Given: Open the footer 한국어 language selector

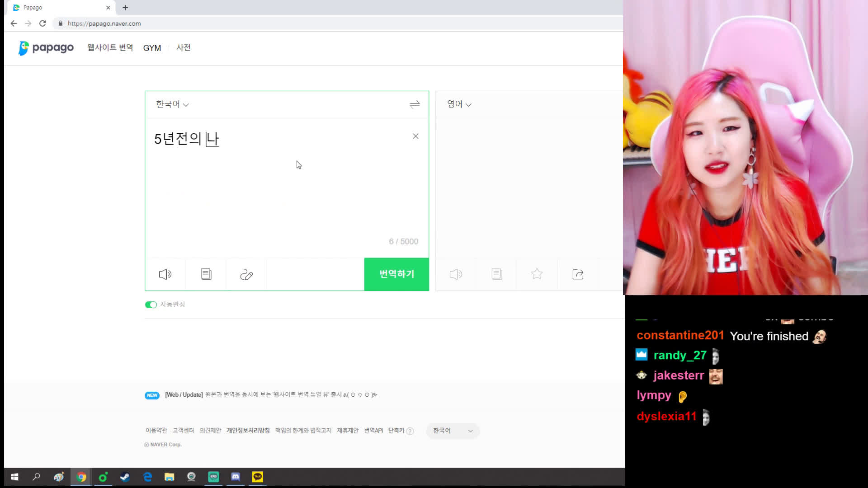Looking at the screenshot, I should pyautogui.click(x=452, y=431).
